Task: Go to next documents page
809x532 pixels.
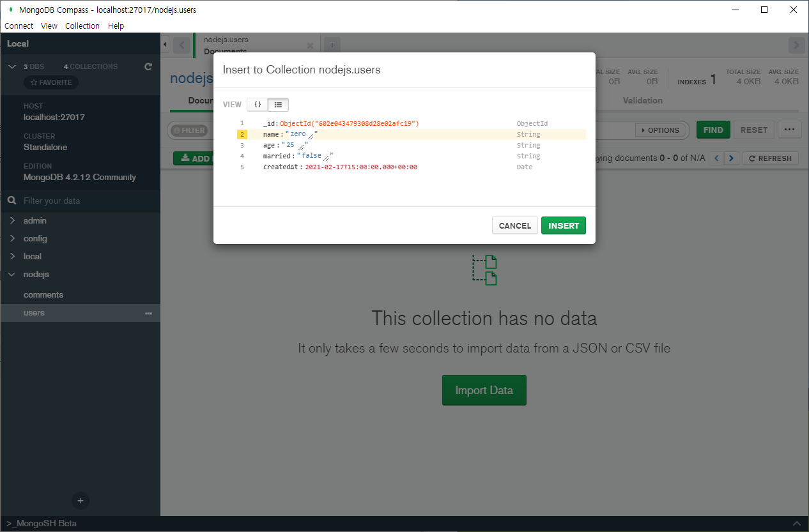Action: tap(732, 158)
